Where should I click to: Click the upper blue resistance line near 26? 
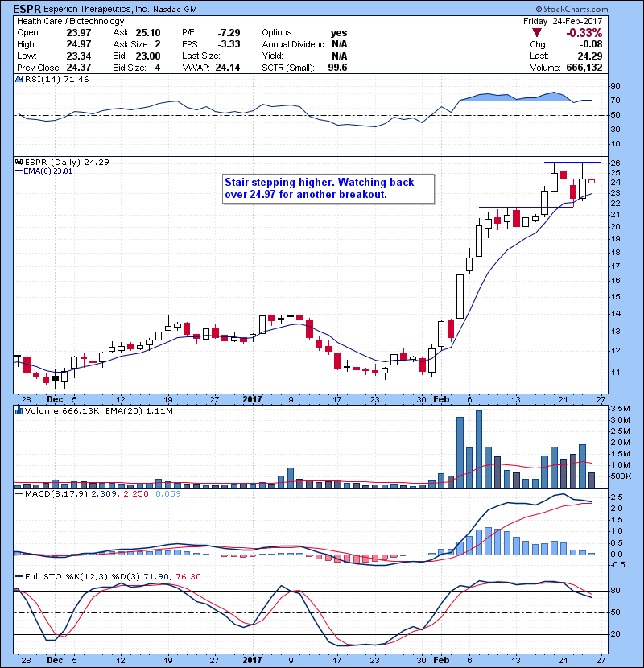pos(572,163)
